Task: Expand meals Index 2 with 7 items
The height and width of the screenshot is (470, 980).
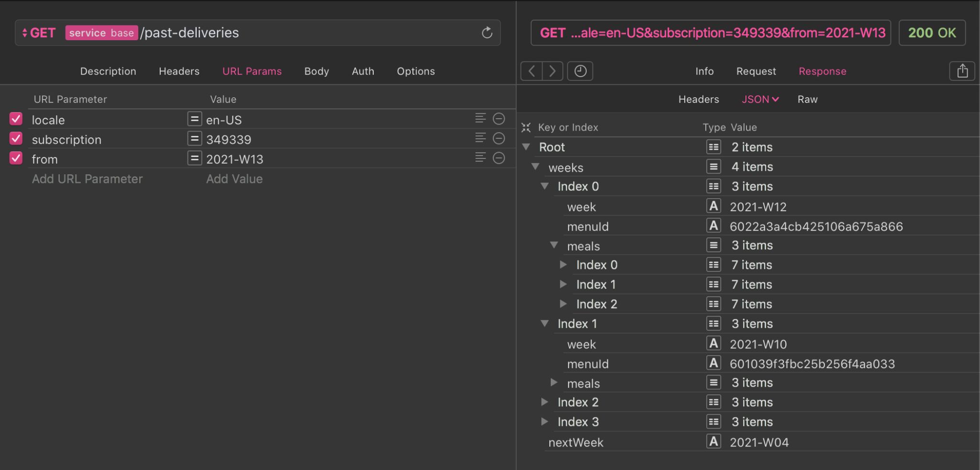Action: click(x=563, y=304)
